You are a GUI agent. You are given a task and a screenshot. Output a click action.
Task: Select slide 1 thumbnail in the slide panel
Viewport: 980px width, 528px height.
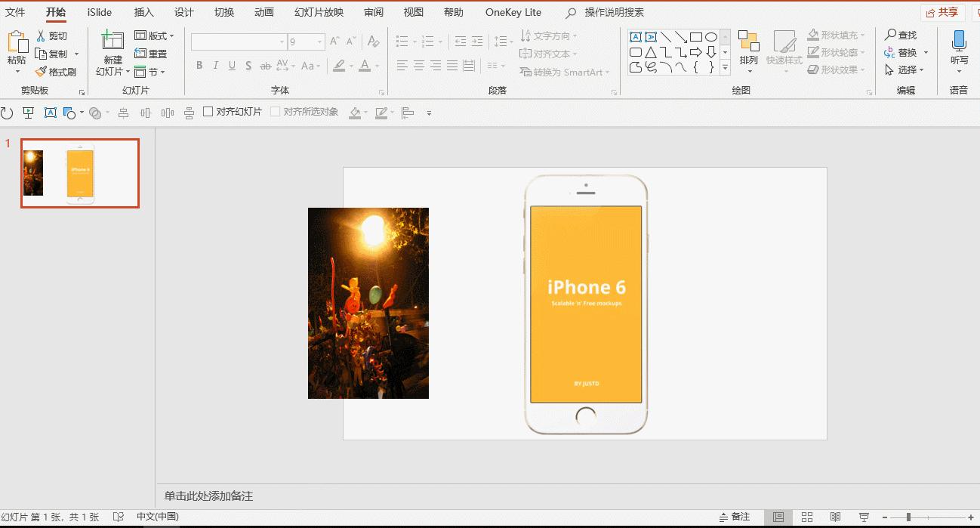pos(80,173)
